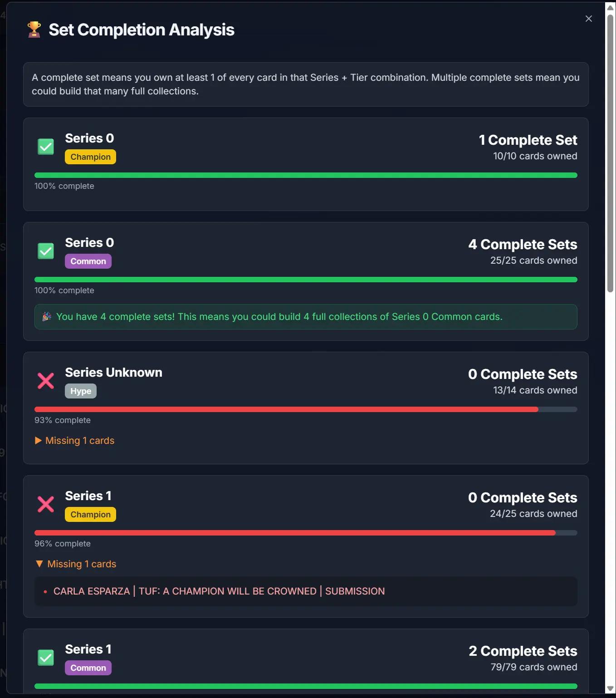Select the Hype tier badge
Viewport: 616px width, 698px height.
[x=81, y=391]
